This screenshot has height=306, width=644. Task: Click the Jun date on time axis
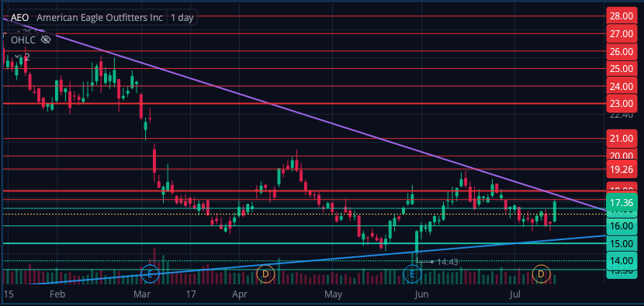(421, 294)
